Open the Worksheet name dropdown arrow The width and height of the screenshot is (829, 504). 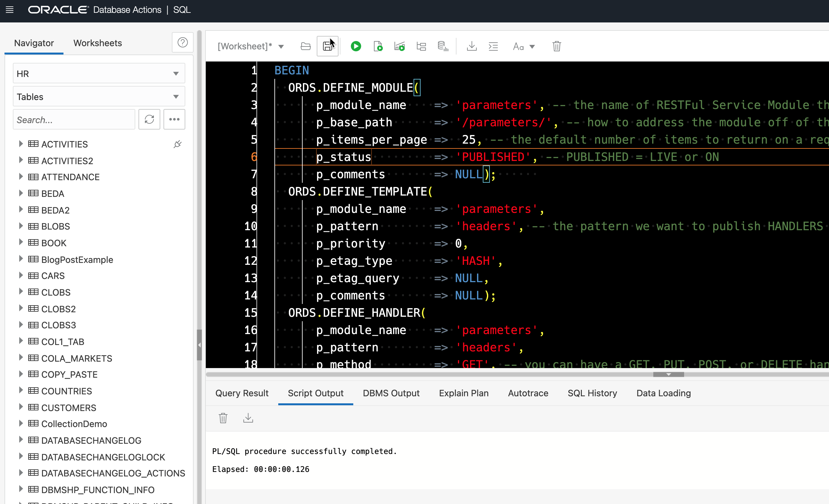[x=281, y=46]
